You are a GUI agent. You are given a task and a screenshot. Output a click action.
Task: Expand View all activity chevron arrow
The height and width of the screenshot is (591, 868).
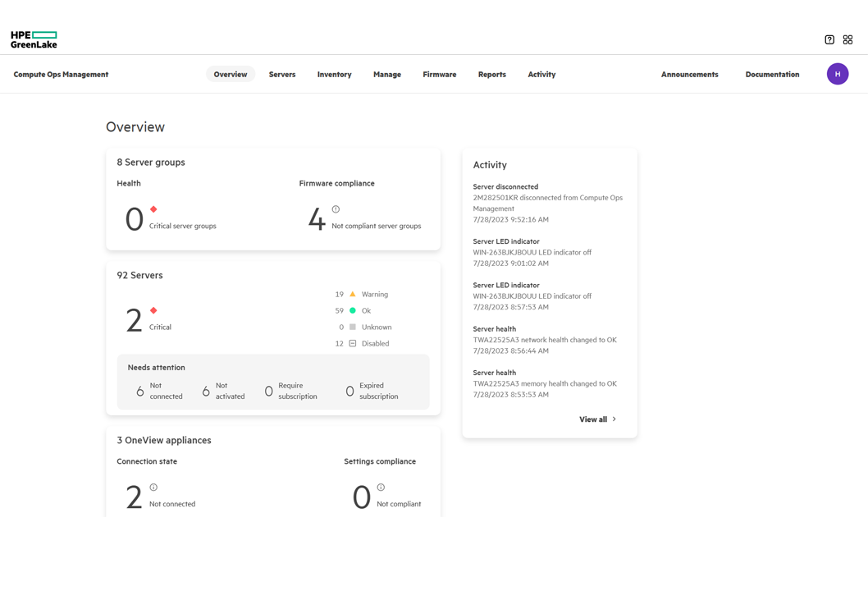click(614, 419)
